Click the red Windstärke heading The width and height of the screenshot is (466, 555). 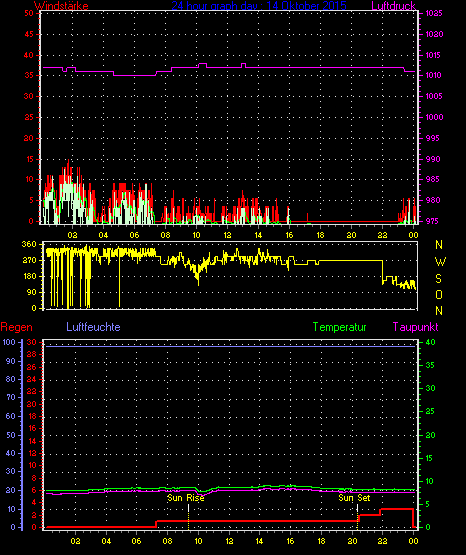[61, 6]
